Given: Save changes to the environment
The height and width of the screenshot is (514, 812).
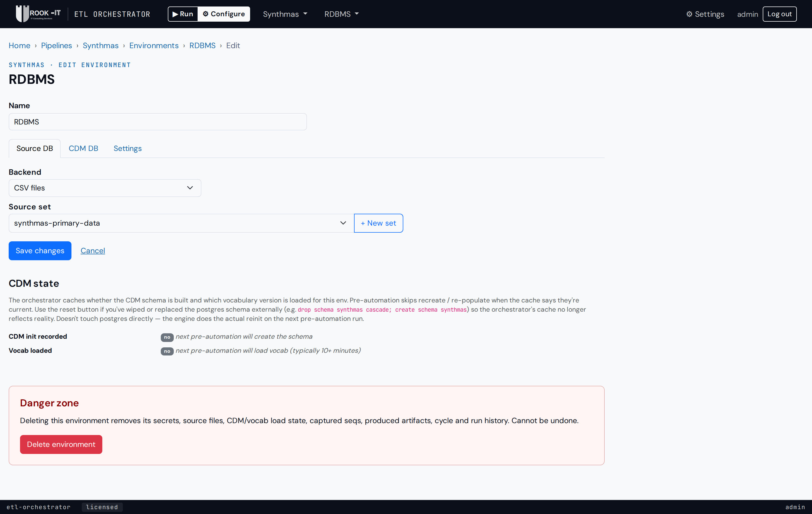Looking at the screenshot, I should point(40,251).
